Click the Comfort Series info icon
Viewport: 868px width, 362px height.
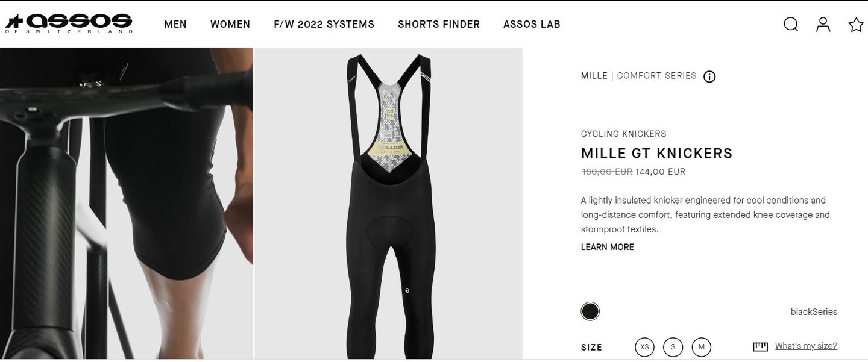click(709, 76)
